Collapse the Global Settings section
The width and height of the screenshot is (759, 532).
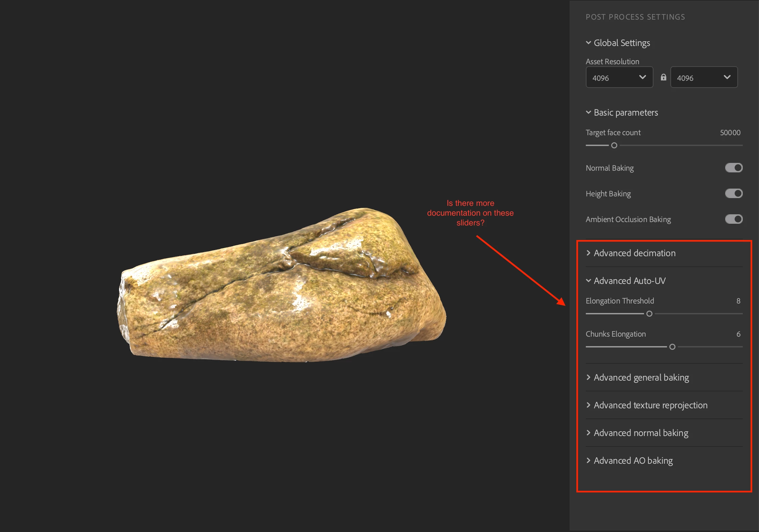pos(618,43)
